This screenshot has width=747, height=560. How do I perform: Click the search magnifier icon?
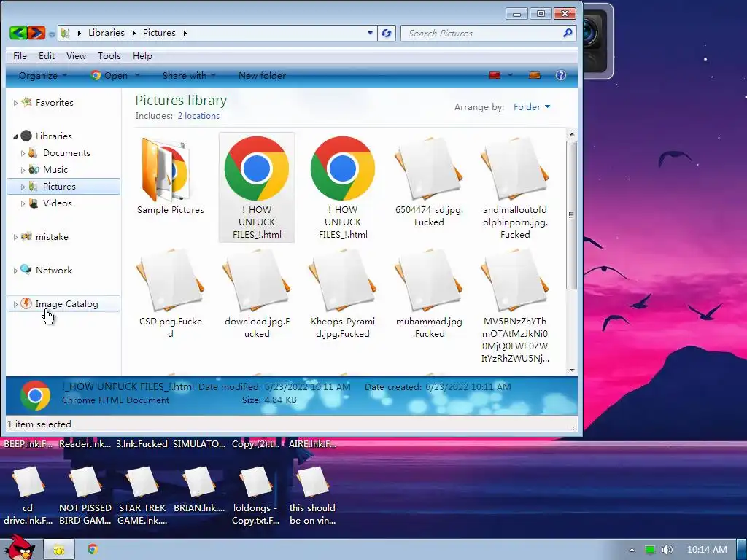568,33
